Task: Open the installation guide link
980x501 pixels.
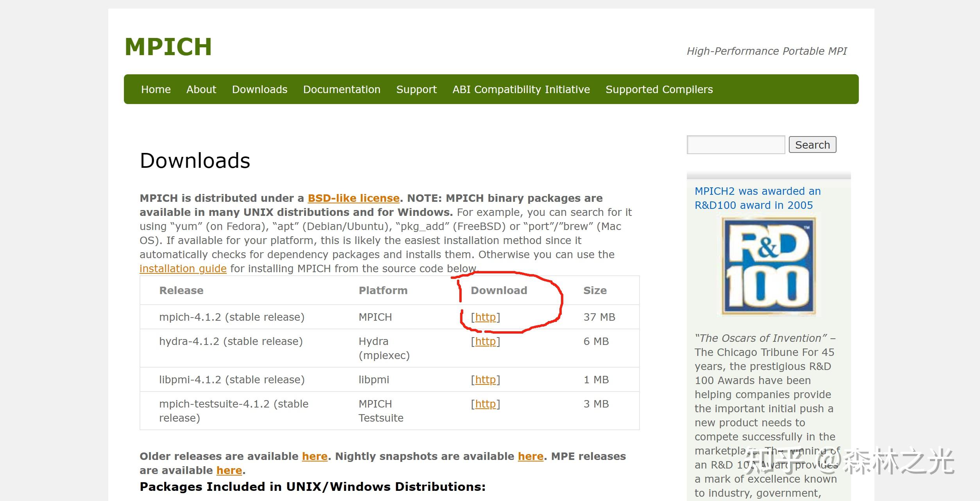Action: pyautogui.click(x=183, y=269)
